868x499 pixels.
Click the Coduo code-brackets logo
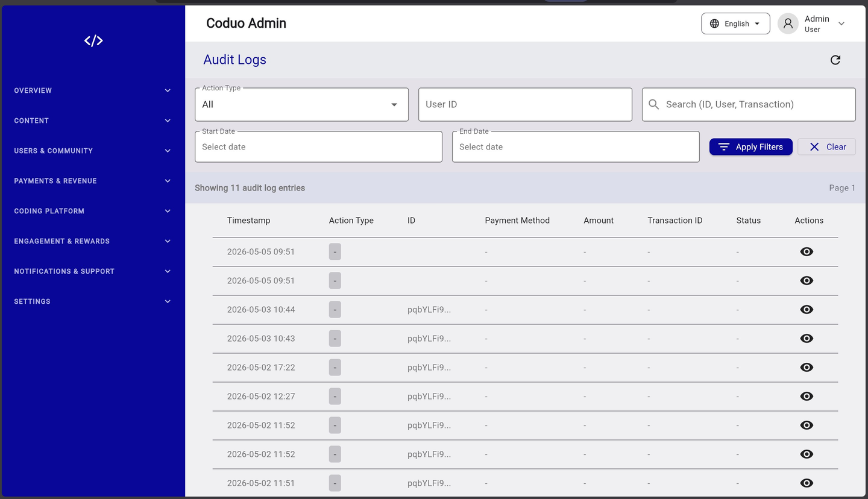93,40
